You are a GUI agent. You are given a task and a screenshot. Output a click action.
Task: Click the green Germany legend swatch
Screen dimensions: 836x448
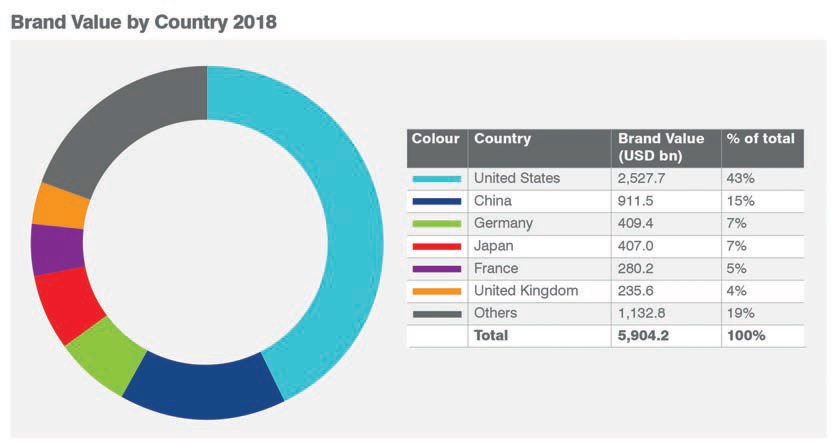[x=437, y=224]
